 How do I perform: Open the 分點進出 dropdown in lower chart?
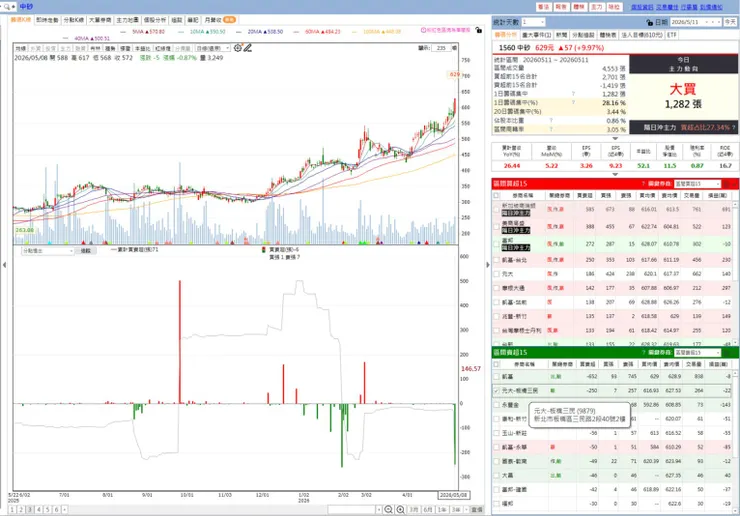click(47, 251)
